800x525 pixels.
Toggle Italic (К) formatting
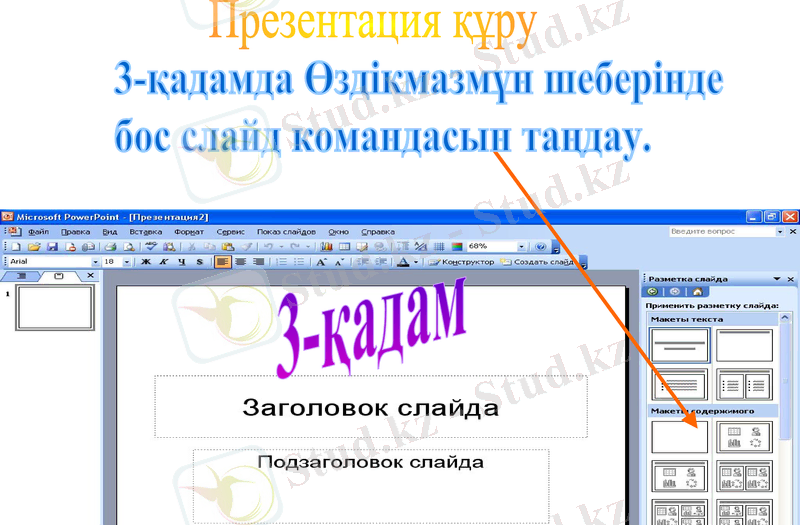click(164, 262)
